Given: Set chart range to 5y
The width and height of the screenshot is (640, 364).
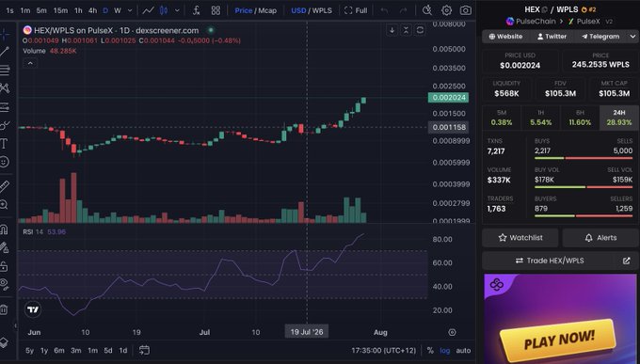Looking at the screenshot, I should click(x=29, y=351).
